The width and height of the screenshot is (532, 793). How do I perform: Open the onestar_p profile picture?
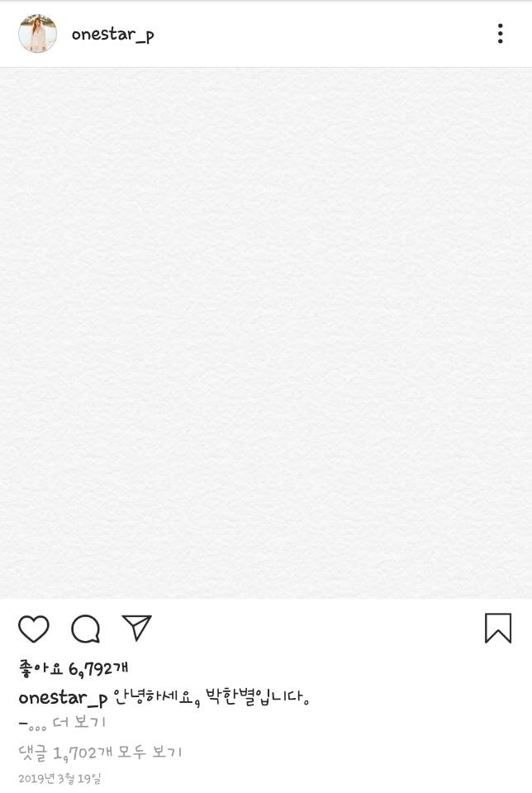(38, 34)
